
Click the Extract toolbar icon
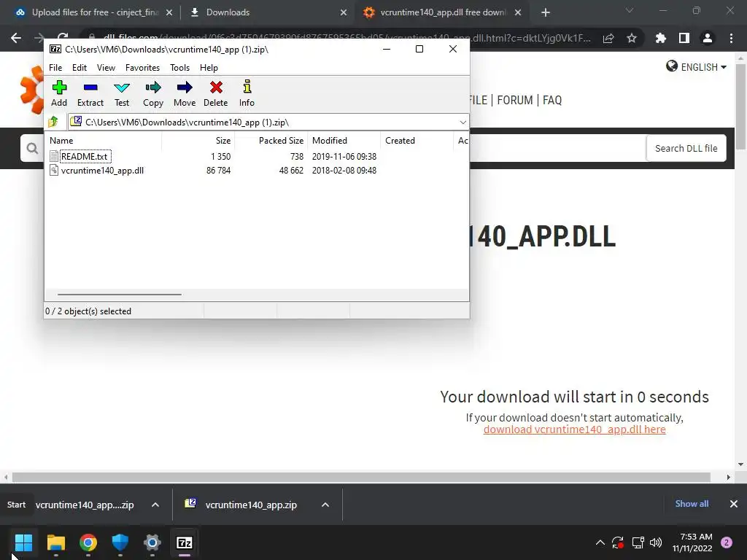90,93
